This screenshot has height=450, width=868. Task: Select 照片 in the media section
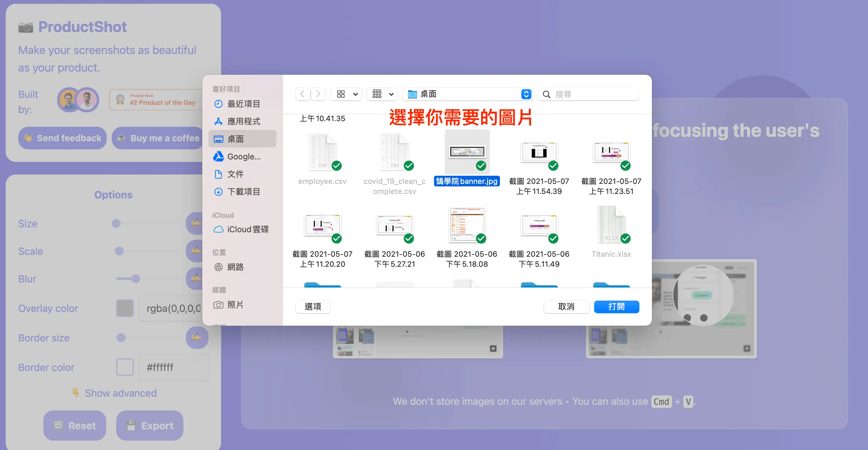coord(242,304)
